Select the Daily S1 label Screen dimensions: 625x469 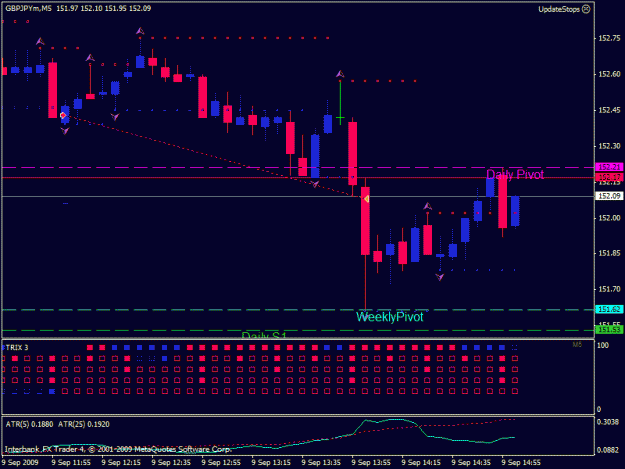pos(264,335)
